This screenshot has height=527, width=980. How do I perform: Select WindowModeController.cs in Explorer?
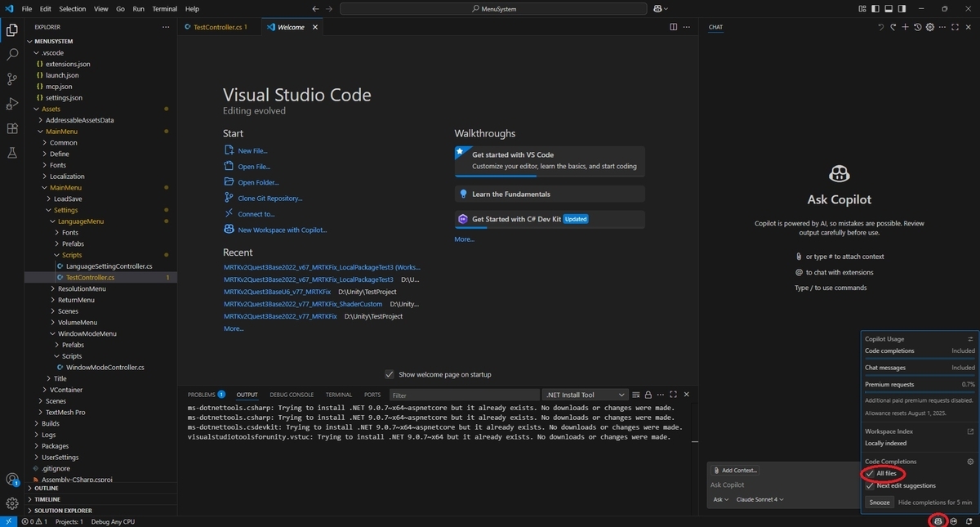105,368
